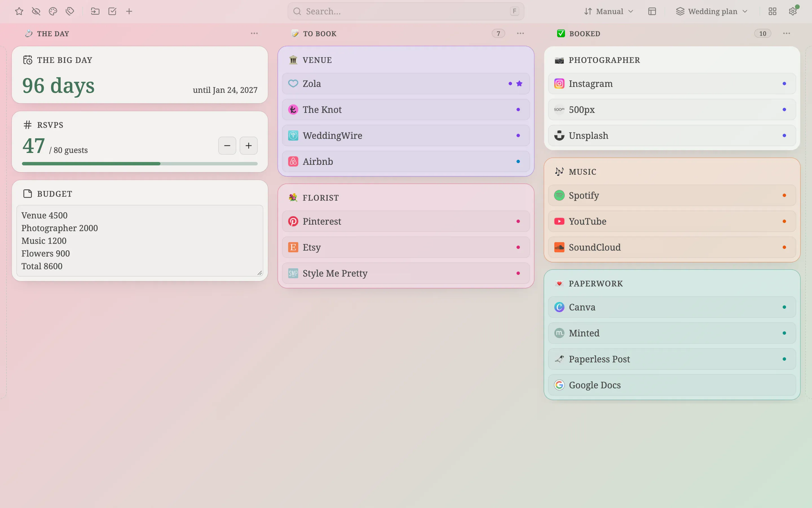Screen dimensions: 812x508
Task: Click the Pinterest icon
Action: point(293,222)
